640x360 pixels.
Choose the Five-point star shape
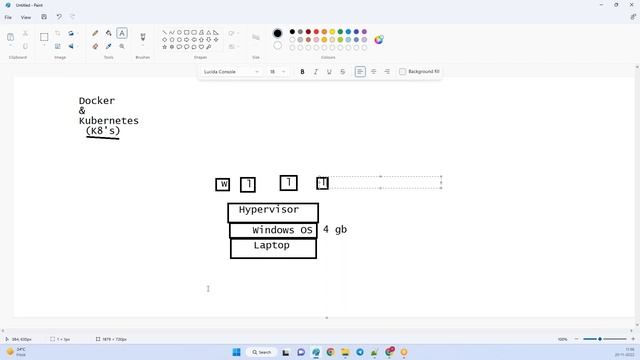pos(164,47)
